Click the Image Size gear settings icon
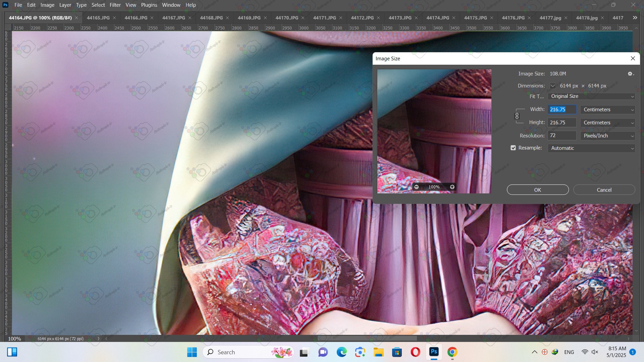This screenshot has width=644, height=362. point(631,74)
